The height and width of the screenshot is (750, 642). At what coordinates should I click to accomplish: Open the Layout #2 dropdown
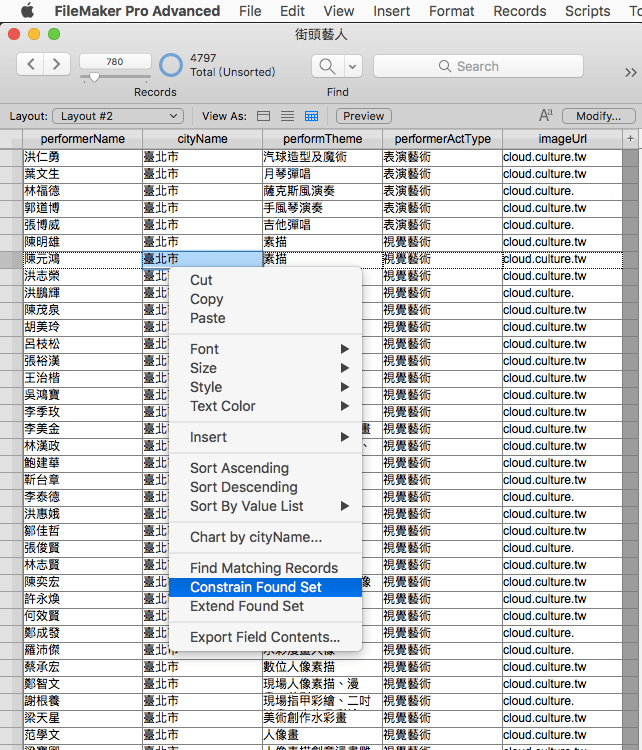(117, 116)
